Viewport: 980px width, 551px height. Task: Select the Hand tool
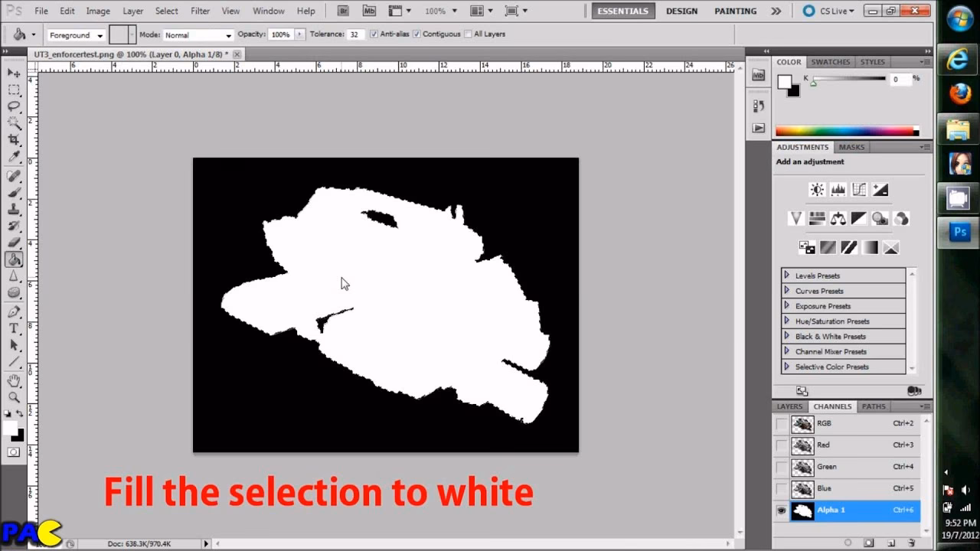(x=14, y=380)
